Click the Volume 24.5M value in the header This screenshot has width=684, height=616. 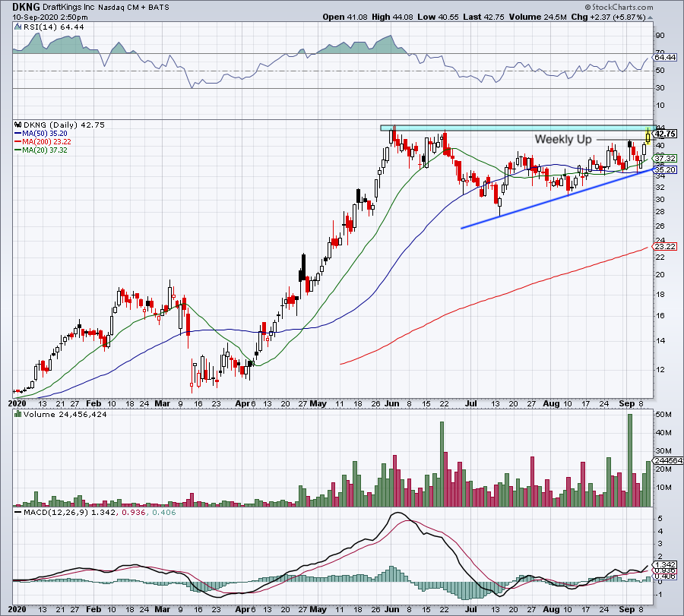tap(537, 17)
